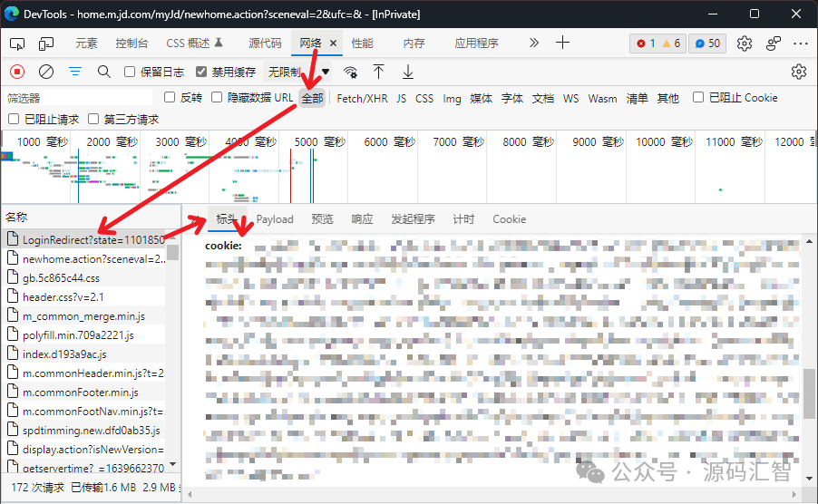The image size is (818, 504).
Task: Select the Initiator (发起程序) detail tab
Action: pyautogui.click(x=413, y=218)
